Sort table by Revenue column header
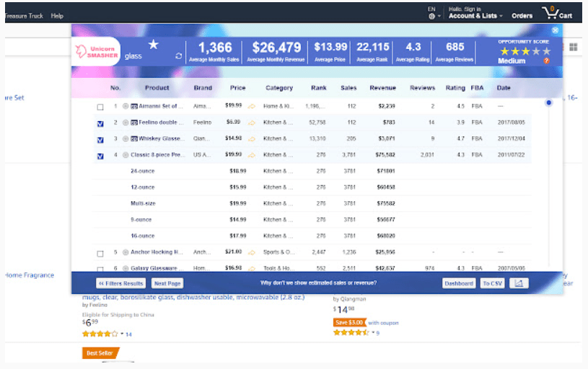The width and height of the screenshot is (588, 369). (383, 88)
